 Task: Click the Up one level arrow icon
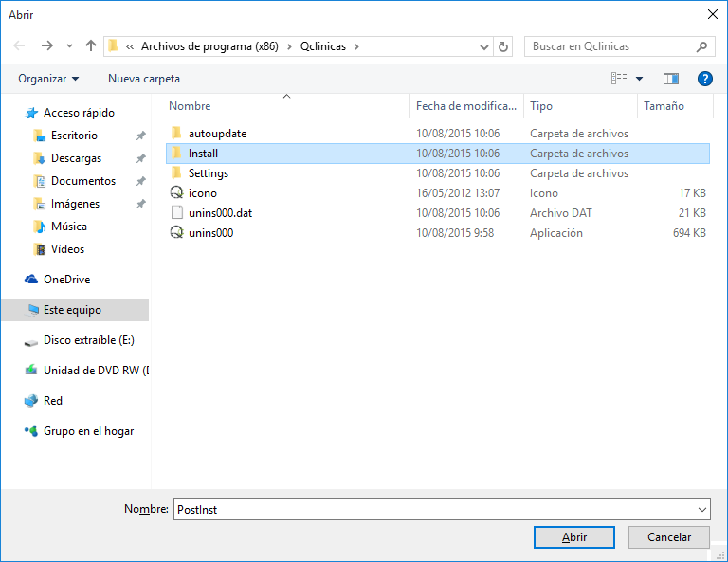tap(91, 45)
